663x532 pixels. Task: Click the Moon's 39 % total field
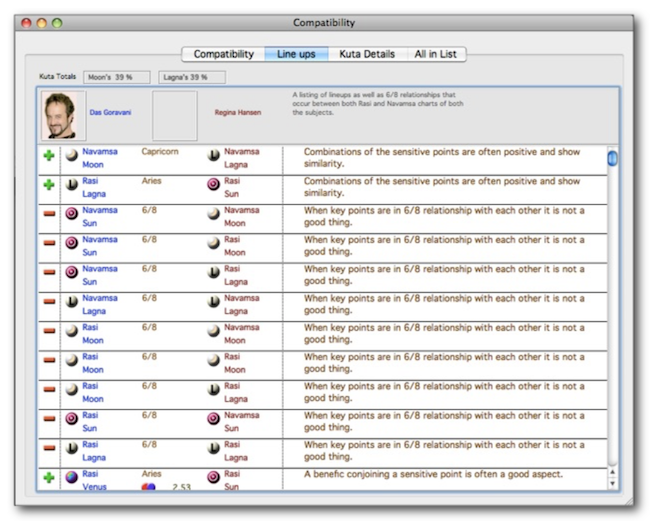[118, 77]
